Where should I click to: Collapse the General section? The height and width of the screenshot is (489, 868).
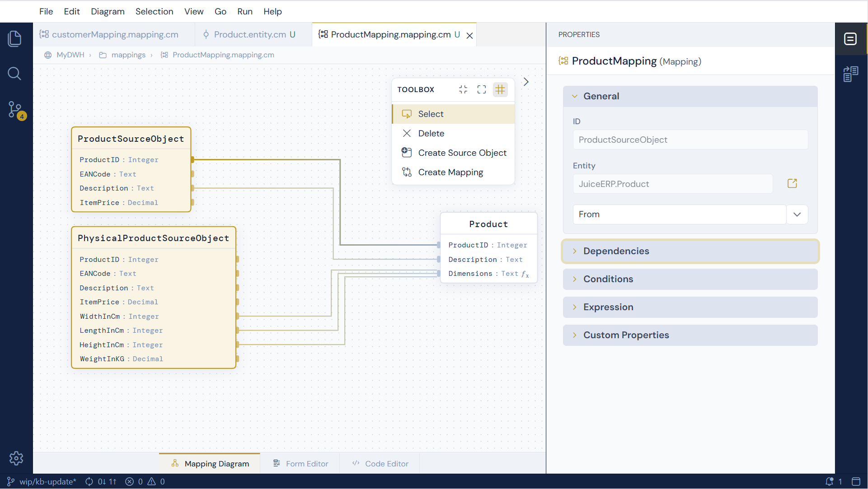point(690,96)
